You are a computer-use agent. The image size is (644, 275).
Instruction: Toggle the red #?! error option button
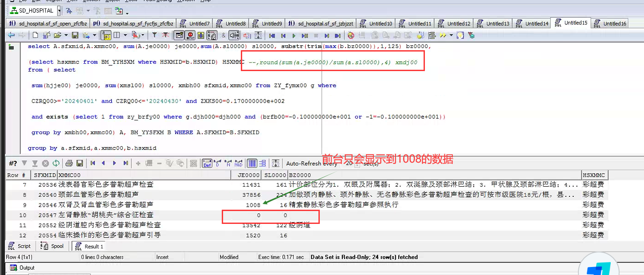(x=190, y=35)
